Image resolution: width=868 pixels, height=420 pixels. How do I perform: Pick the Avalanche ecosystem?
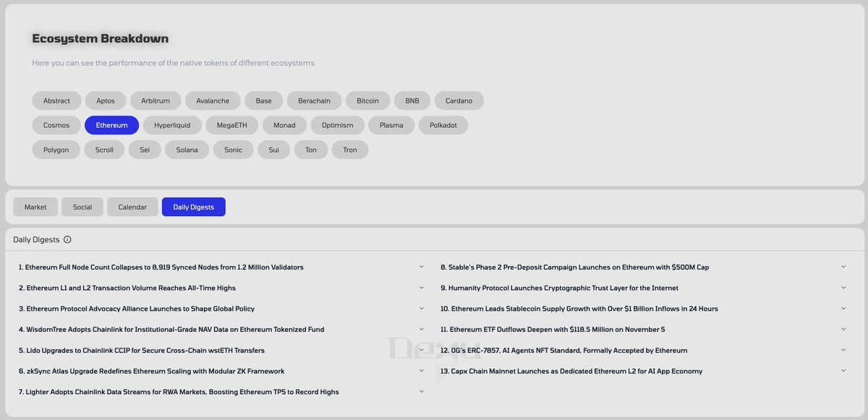[213, 100]
